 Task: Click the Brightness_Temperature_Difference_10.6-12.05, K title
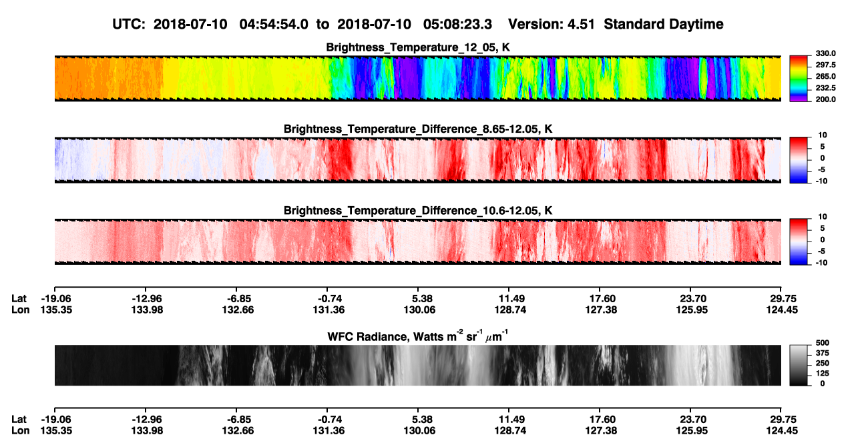418,211
